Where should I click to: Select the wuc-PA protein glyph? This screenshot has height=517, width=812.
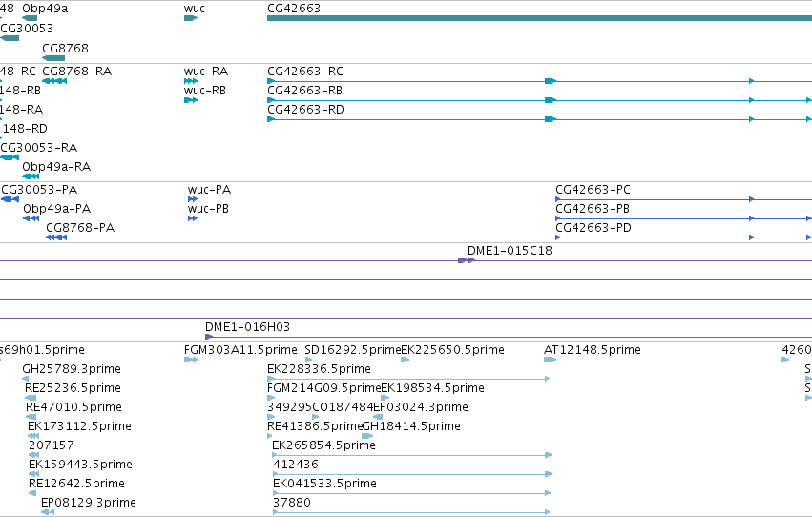coord(193,199)
